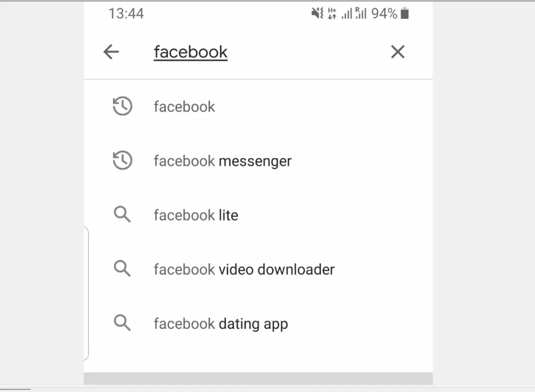Click inside the search text field

click(190, 52)
